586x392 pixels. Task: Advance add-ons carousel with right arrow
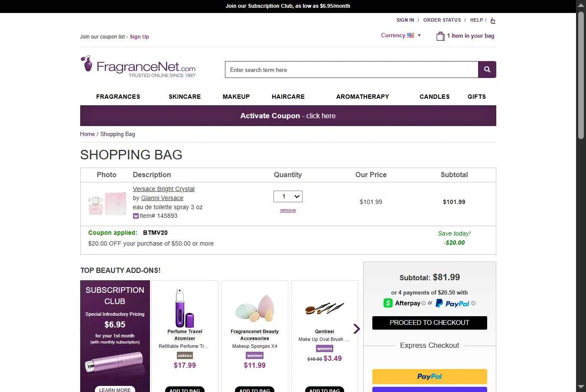[x=357, y=329]
